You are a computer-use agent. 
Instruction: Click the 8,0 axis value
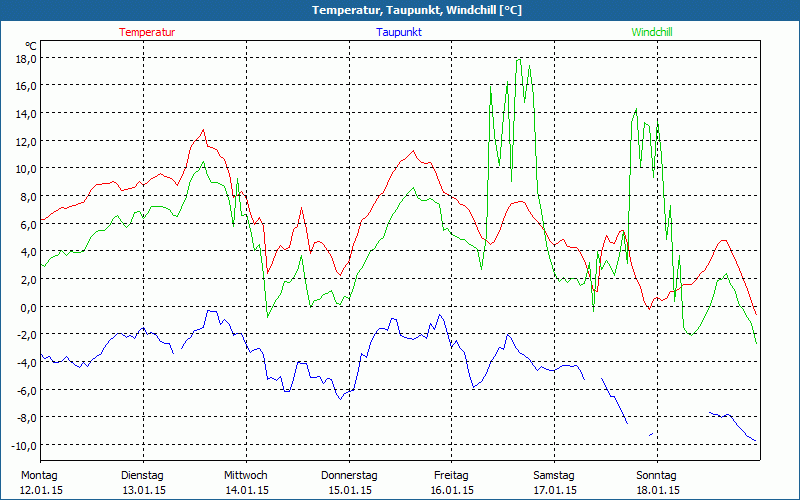28,197
